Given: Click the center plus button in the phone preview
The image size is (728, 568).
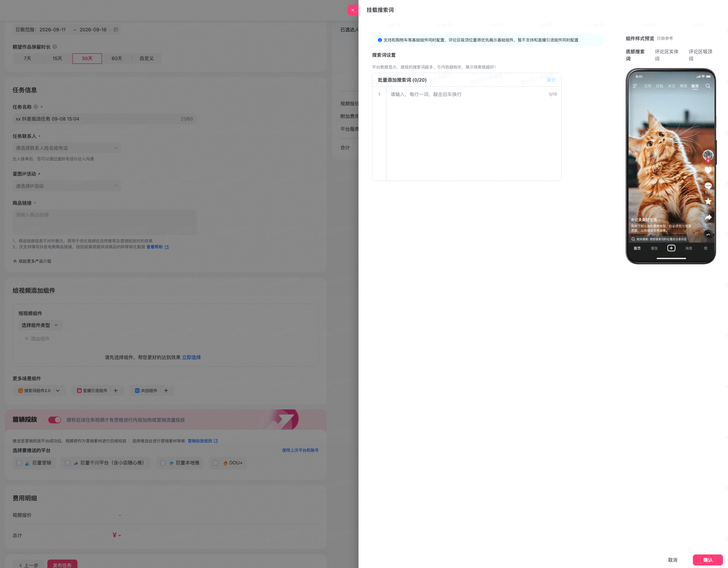Looking at the screenshot, I should [671, 248].
